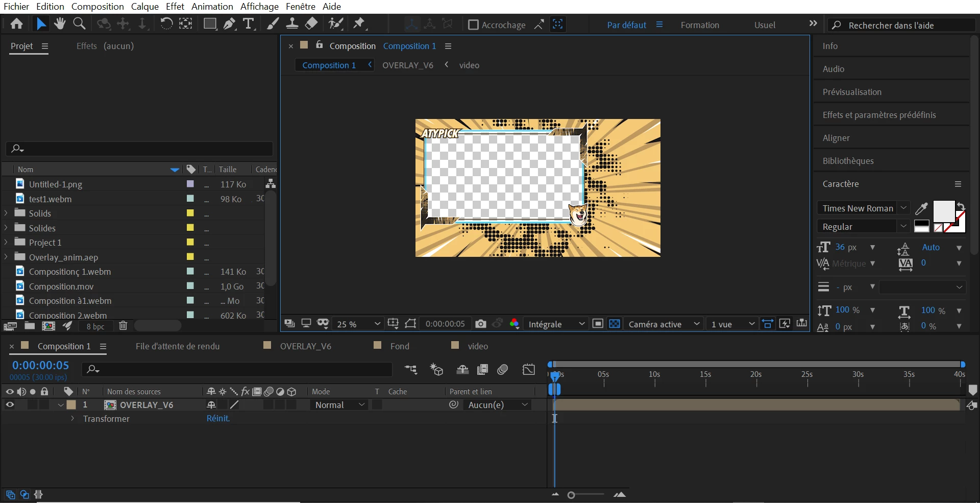Image resolution: width=980 pixels, height=503 pixels.
Task: Select the Clone Stamp tool
Action: 292,24
